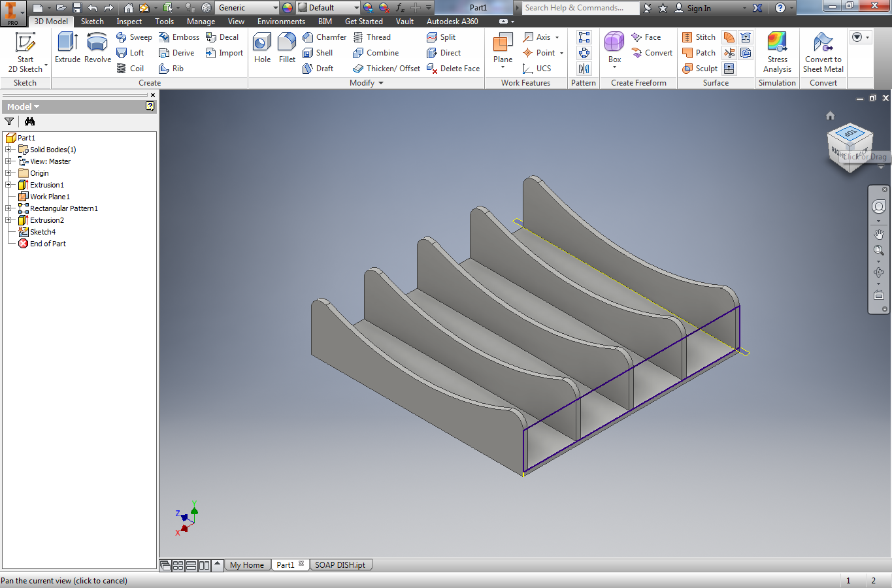Go to the My Home tab
Viewport: 892px width, 588px height.
(x=247, y=565)
